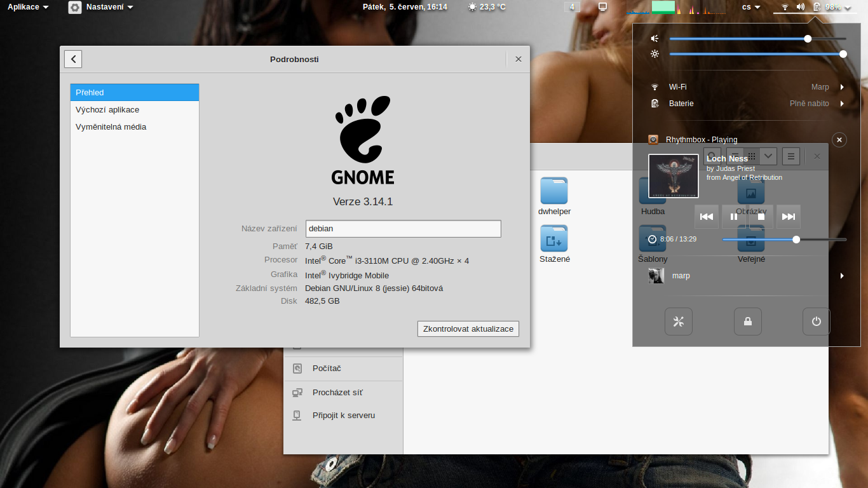Stop the Rhythmbox playback

point(761,217)
